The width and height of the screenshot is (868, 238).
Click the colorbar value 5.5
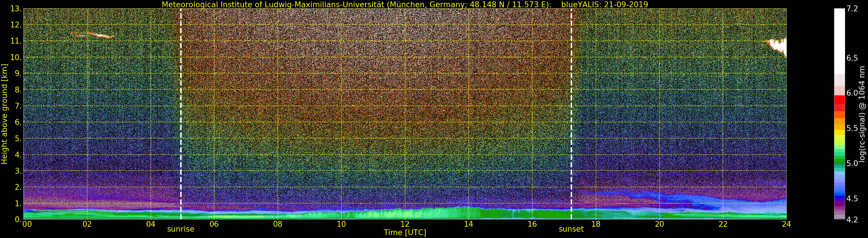pyautogui.click(x=852, y=128)
